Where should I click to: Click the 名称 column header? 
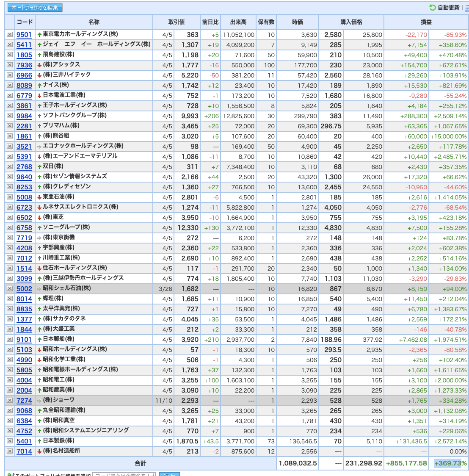click(94, 22)
